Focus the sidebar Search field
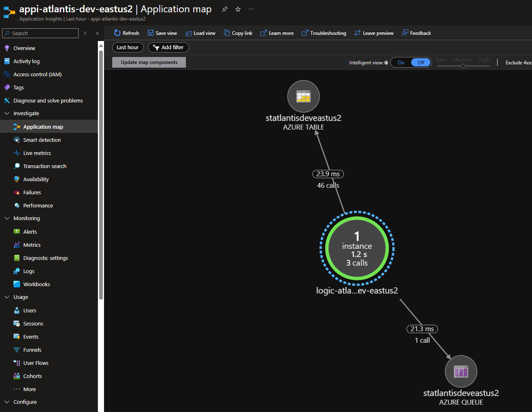This screenshot has height=412, width=532. click(40, 33)
